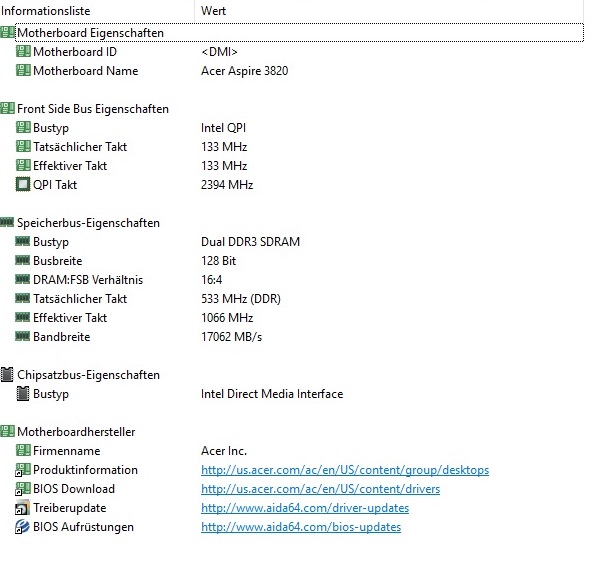The height and width of the screenshot is (571, 610).
Task: Click the BIOS Aufrüstungen icon
Action: (22, 527)
